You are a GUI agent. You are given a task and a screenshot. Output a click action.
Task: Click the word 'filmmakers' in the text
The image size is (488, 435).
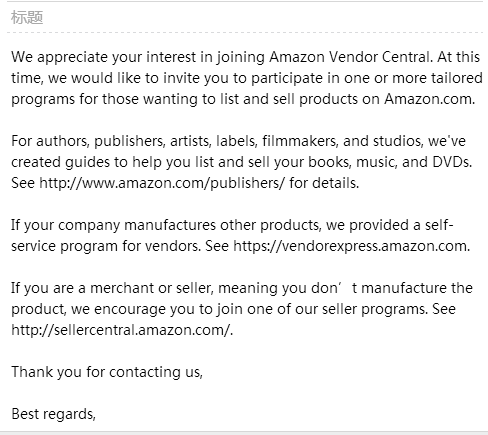pyautogui.click(x=300, y=141)
